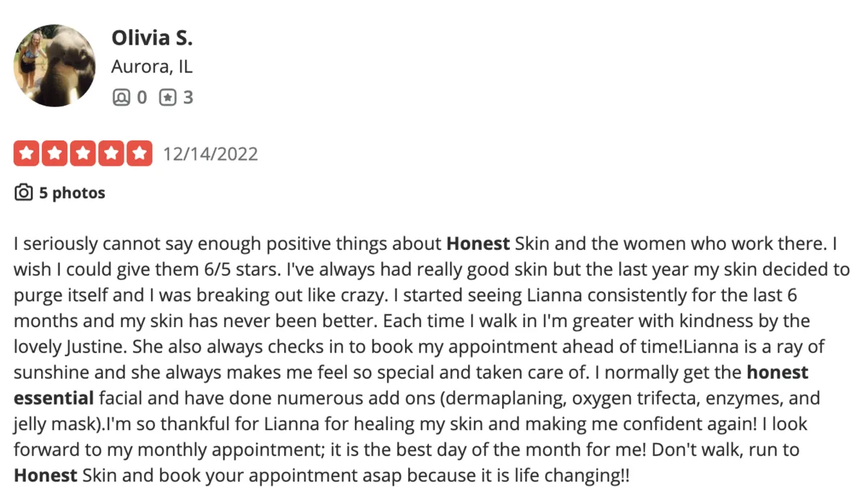Click the friends count number 0

[x=142, y=97]
